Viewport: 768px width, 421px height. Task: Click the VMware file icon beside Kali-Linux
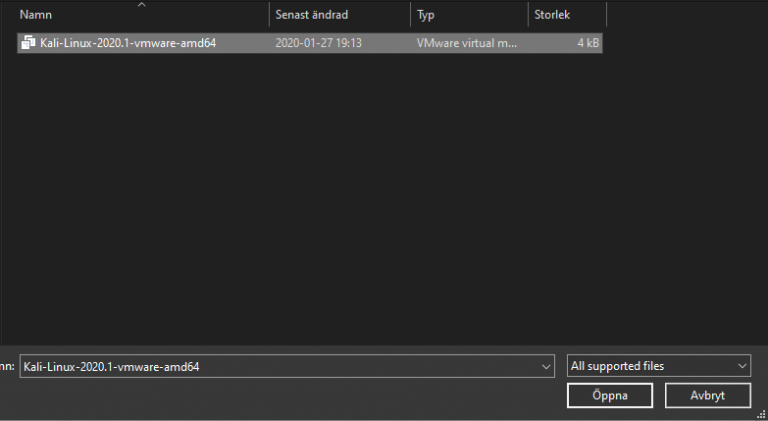(x=29, y=43)
